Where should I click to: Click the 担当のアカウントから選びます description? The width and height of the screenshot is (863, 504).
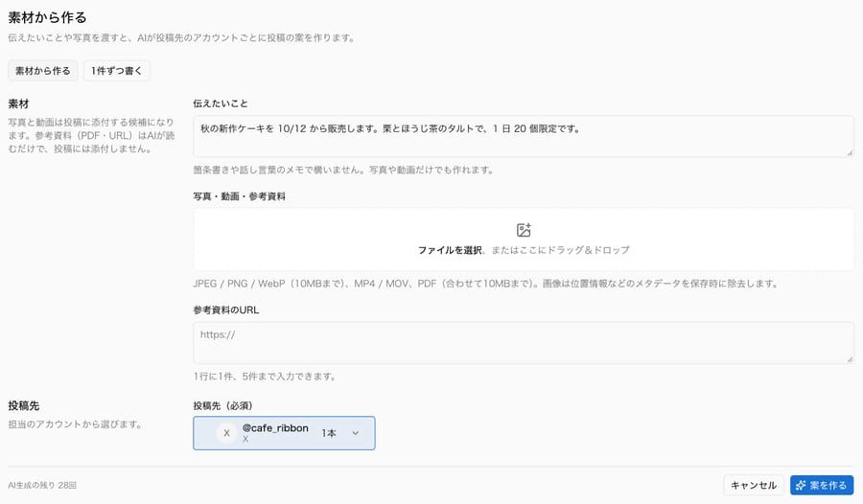76,424
